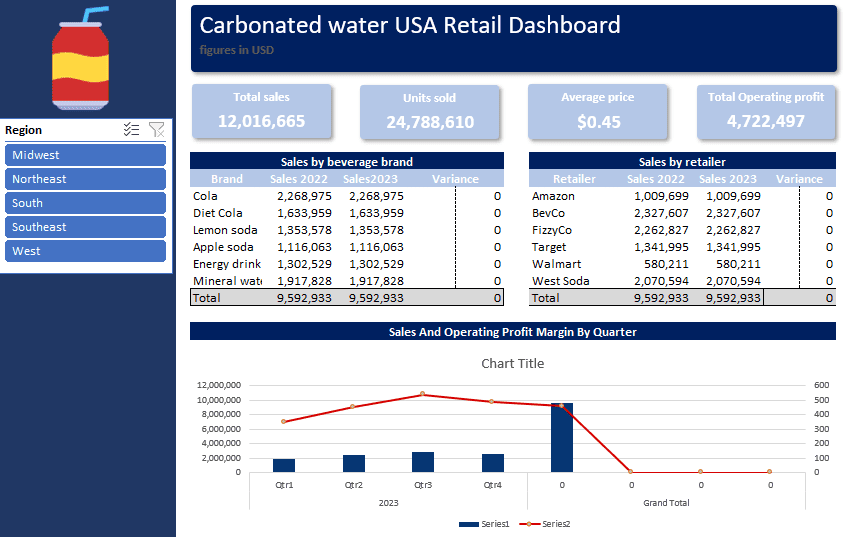
Task: Select the Cola brand cell
Action: pos(205,196)
